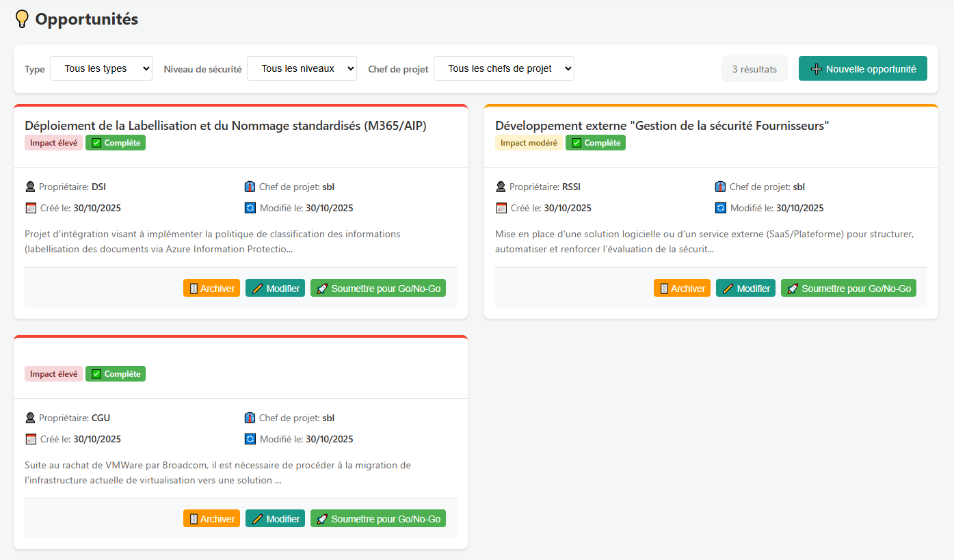954x560 pixels.
Task: Click the plus icon in Nouvelle opportunité button
Action: pyautogui.click(x=816, y=68)
